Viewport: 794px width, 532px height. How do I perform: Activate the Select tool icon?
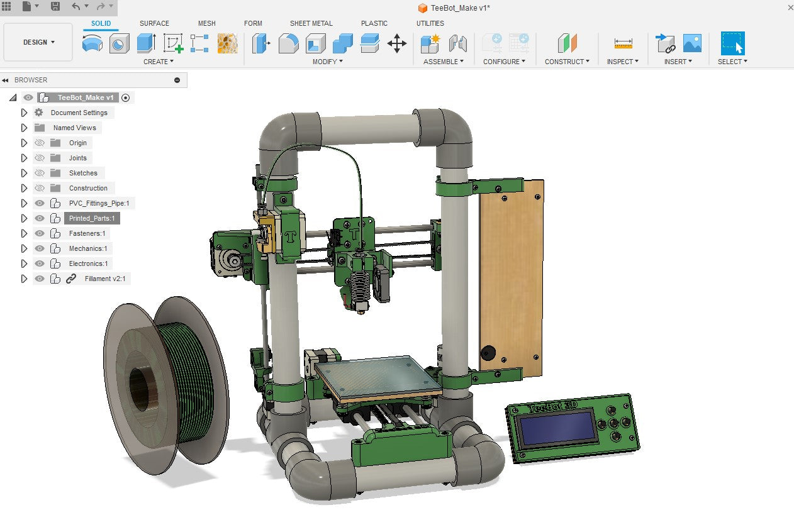coord(733,43)
